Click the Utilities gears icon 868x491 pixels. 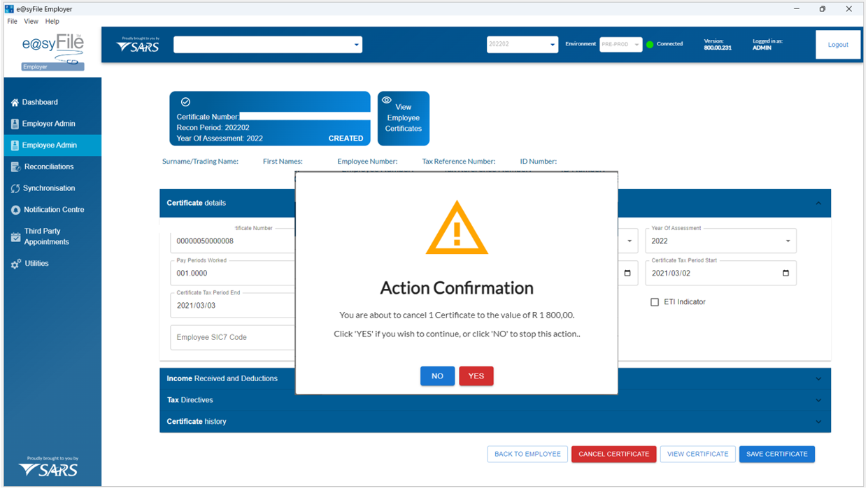15,264
